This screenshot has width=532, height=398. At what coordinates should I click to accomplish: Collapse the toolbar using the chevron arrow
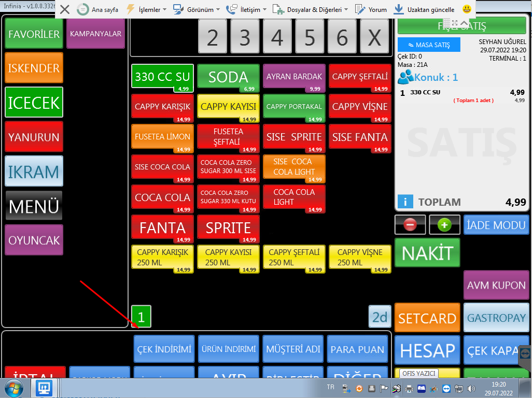(x=464, y=23)
